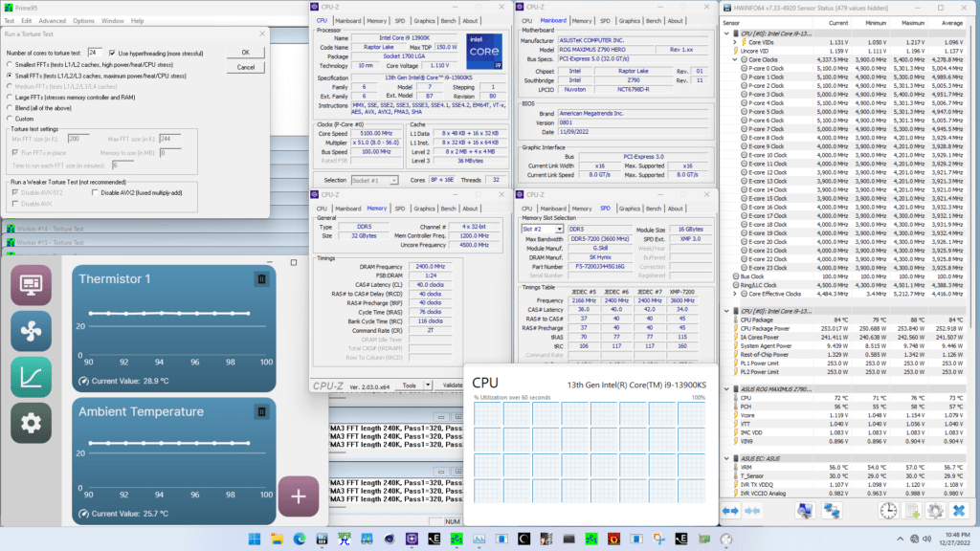Image resolution: width=980 pixels, height=551 pixels.
Task: Open the Options menu in Prime95
Action: click(85, 19)
